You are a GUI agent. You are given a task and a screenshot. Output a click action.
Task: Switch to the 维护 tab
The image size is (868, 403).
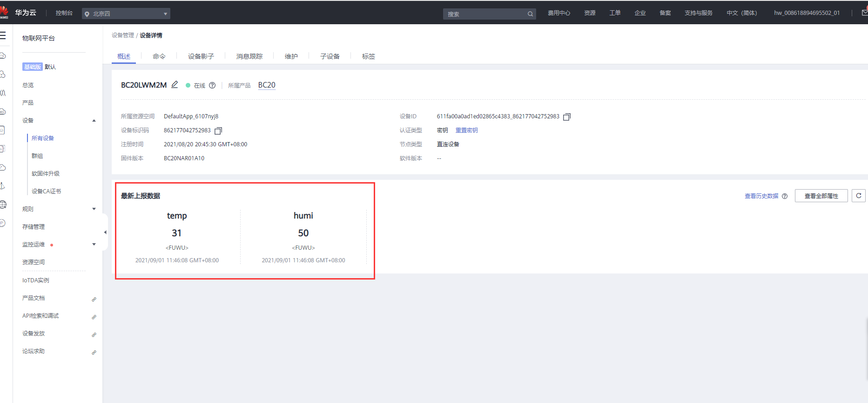pos(291,56)
